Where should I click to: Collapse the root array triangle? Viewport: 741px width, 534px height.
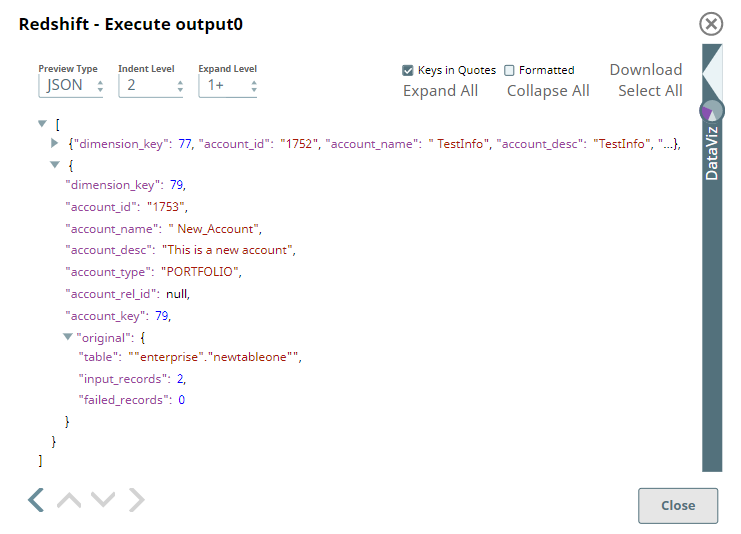[x=43, y=124]
